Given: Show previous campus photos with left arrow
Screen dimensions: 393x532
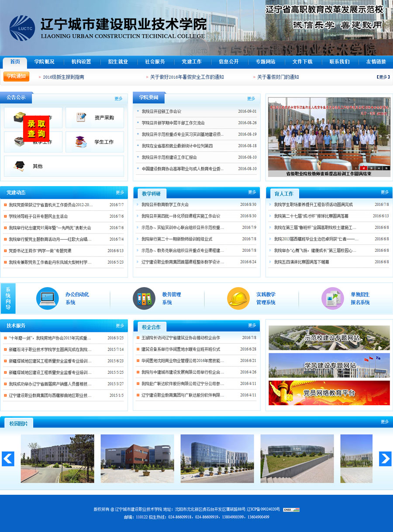Looking at the screenshot, I should tap(8, 459).
